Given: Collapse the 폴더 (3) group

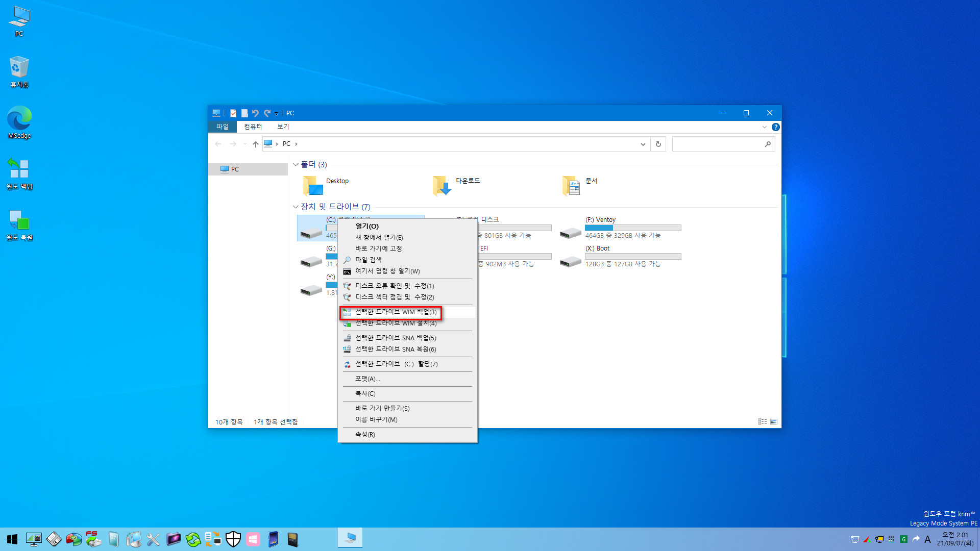Looking at the screenshot, I should coord(296,165).
